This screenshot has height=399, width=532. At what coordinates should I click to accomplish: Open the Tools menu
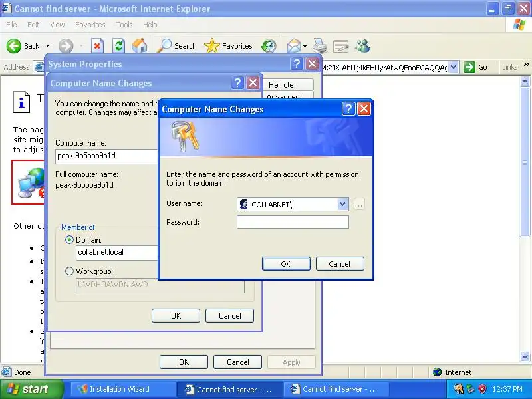(x=124, y=25)
